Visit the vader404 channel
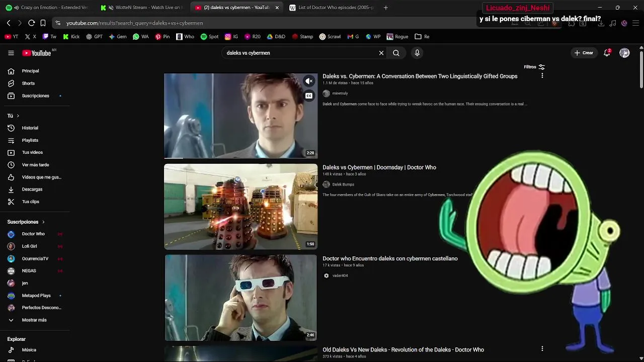 (x=340, y=276)
